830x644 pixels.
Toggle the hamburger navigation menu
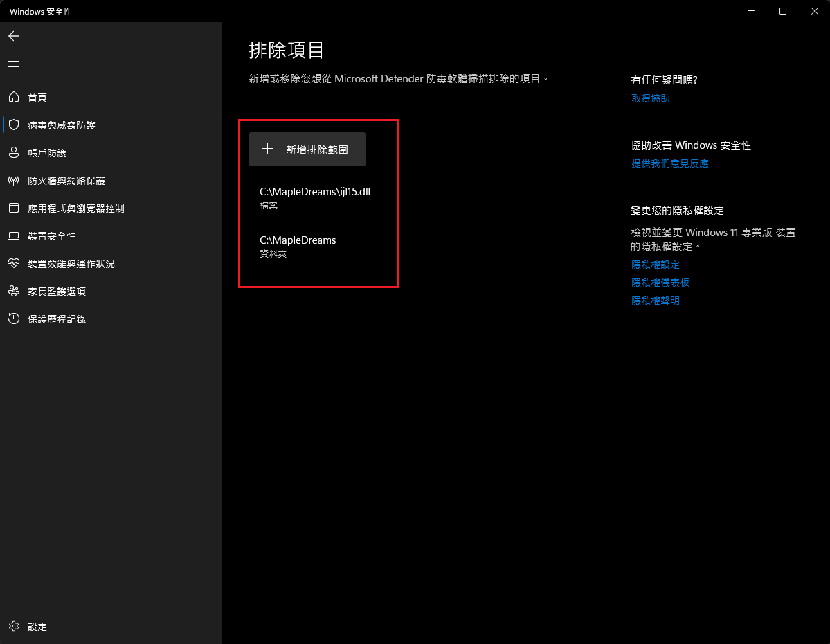coord(14,64)
